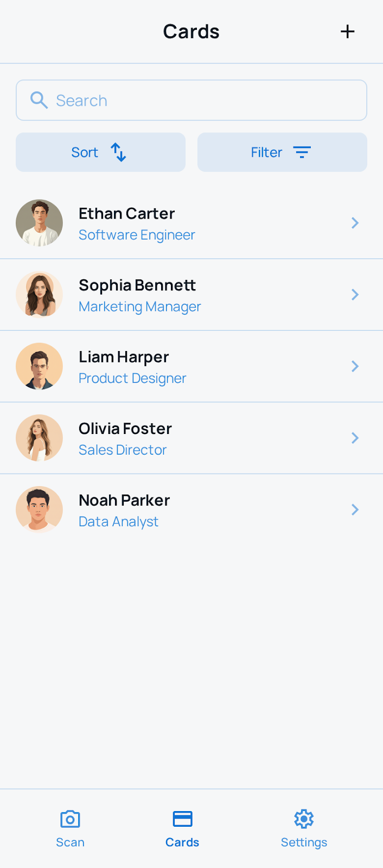
Task: Click inside the Search field
Action: 191,100
